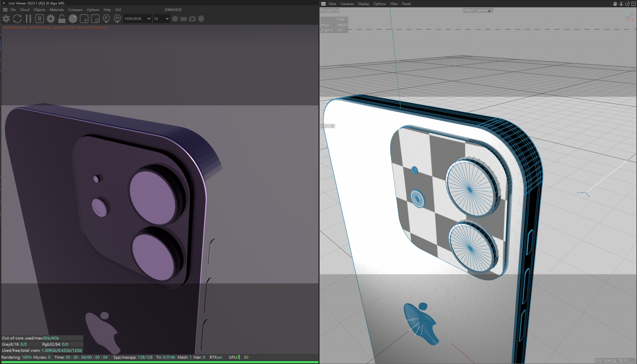Send the scene with the Octane logo icon
Image resolution: width=637 pixels, height=364 pixels.
coord(6,19)
